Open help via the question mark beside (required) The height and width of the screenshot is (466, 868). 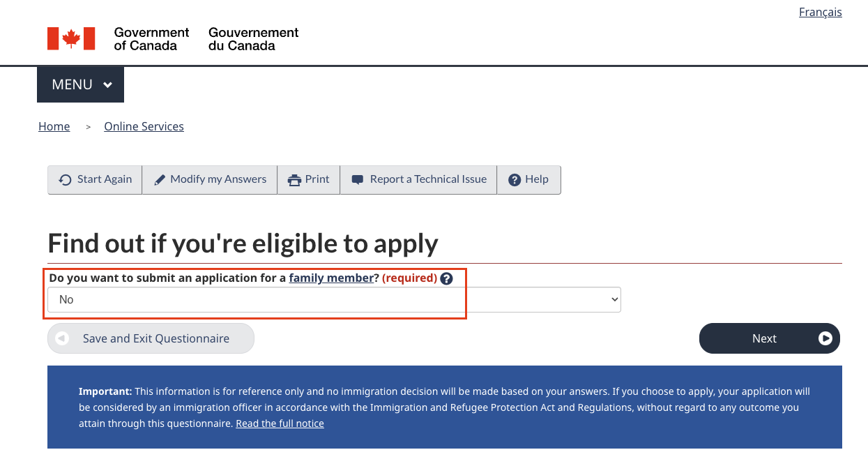(x=446, y=278)
